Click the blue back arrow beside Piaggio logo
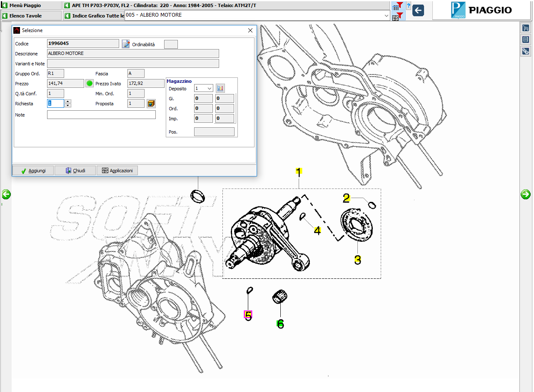The width and height of the screenshot is (534, 392). point(418,10)
